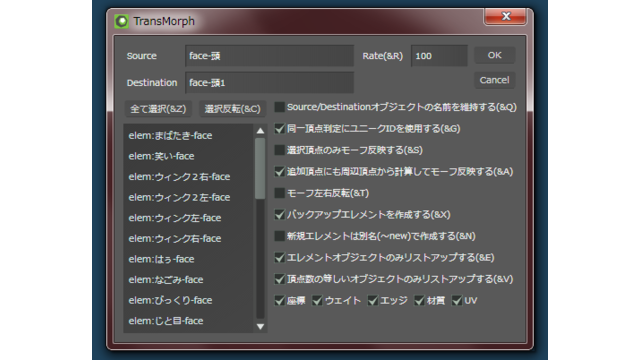Toggle the ウェイト checkbox

click(317, 301)
